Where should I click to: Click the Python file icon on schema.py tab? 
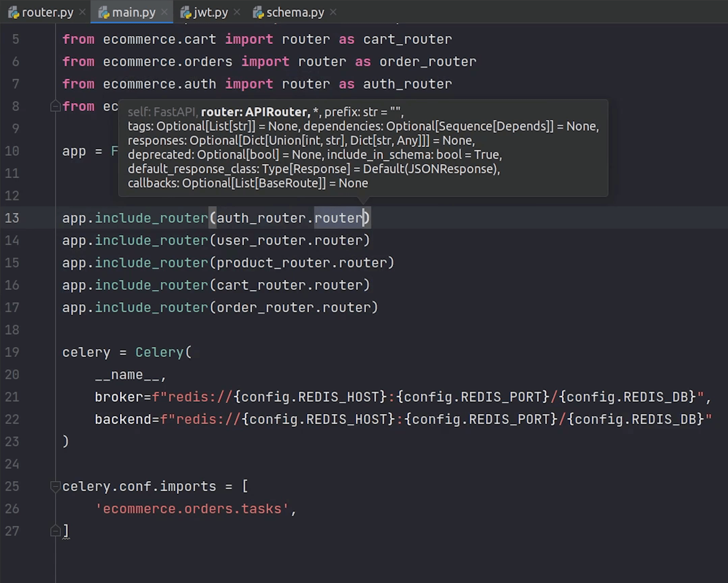[258, 13]
